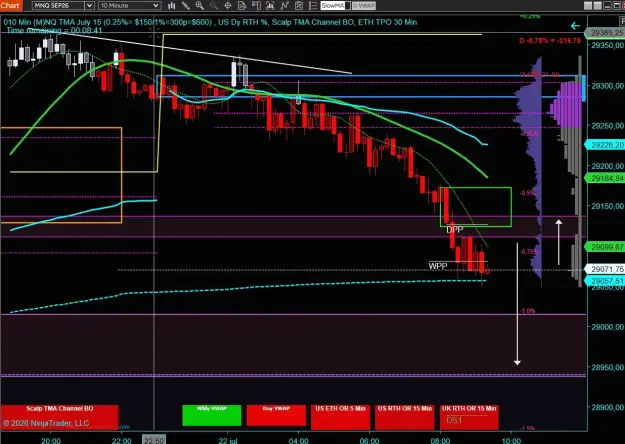The height and width of the screenshot is (444, 625).
Task: Click the MNQ SEP26 instrument field
Action: (x=59, y=6)
